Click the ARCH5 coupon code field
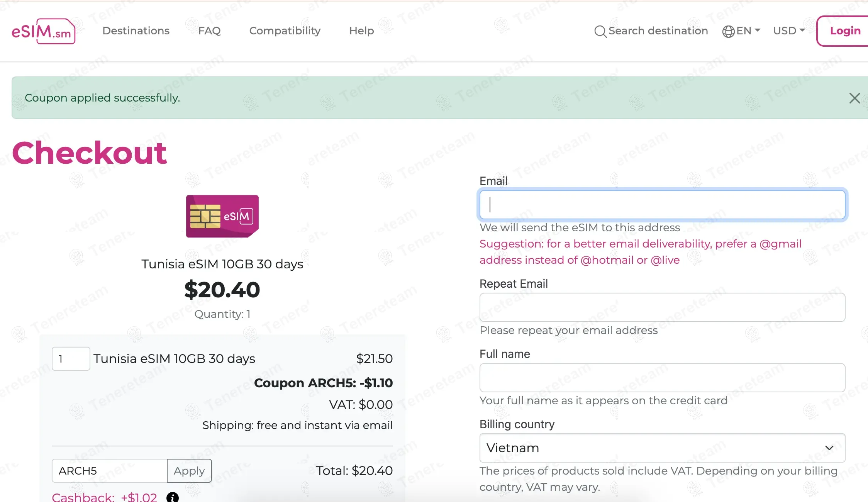 pyautogui.click(x=110, y=471)
